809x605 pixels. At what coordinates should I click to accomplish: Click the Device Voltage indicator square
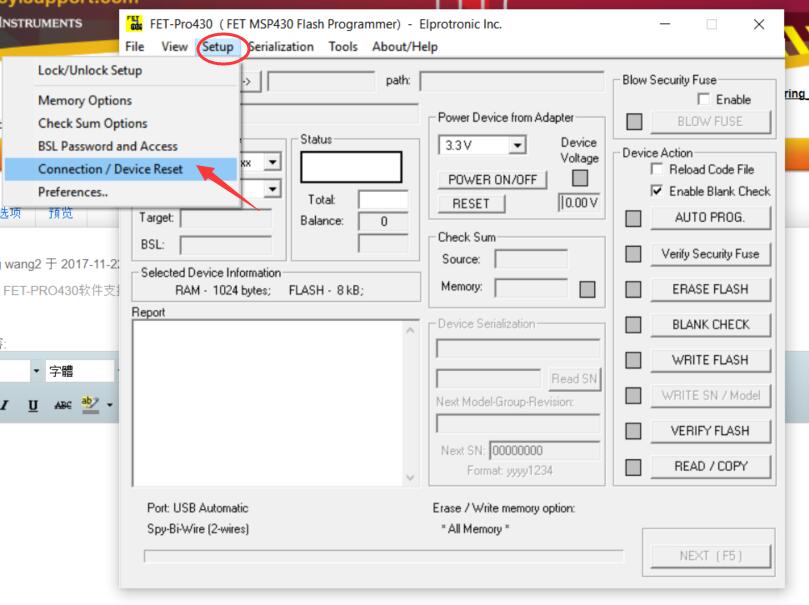[580, 178]
